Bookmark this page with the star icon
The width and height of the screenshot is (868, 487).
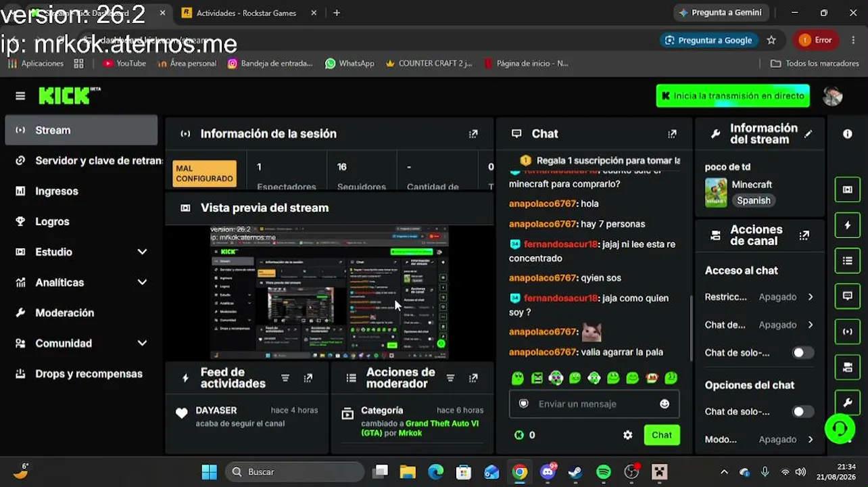771,40
